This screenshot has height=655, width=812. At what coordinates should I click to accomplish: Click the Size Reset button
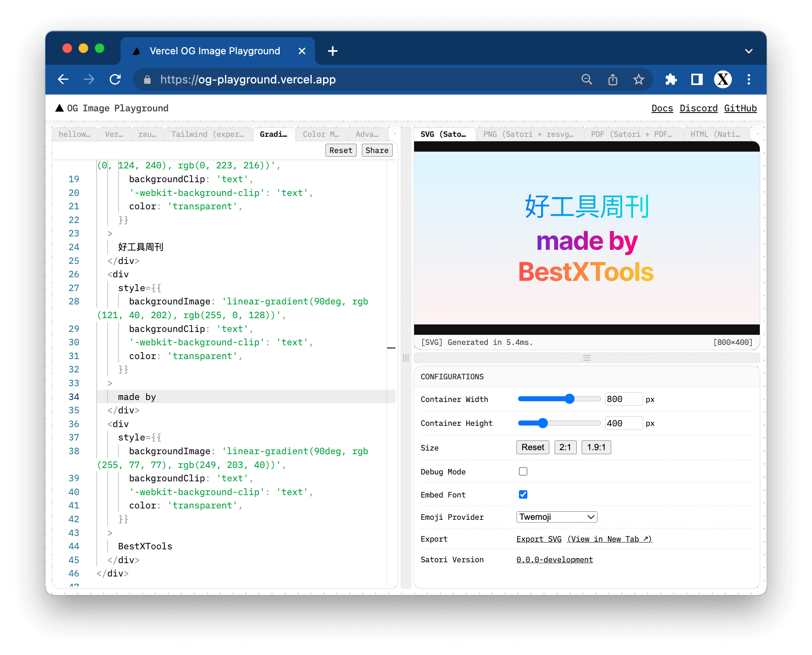point(533,447)
